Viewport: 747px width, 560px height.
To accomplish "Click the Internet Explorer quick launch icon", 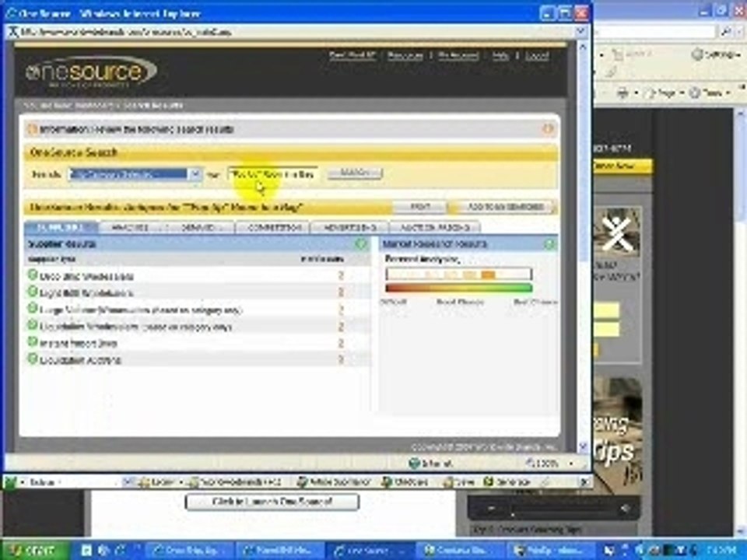I will (x=119, y=551).
